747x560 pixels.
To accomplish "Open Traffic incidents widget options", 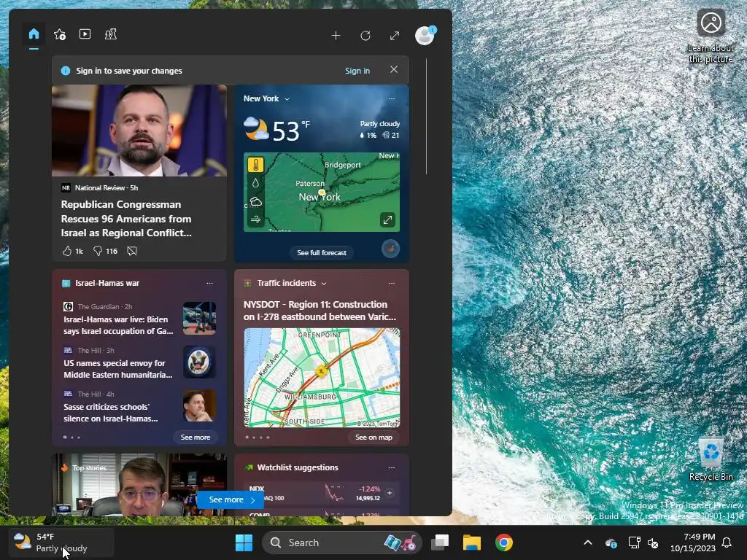I will click(392, 283).
